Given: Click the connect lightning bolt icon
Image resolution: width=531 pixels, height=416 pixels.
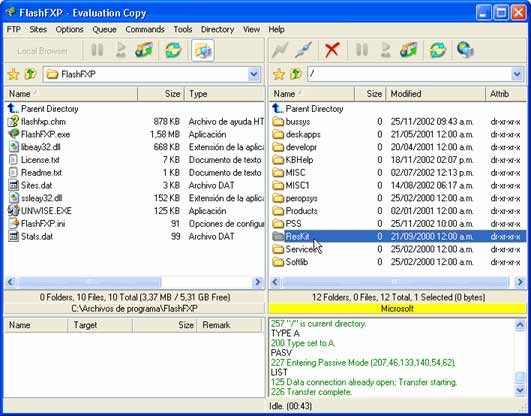Looking at the screenshot, I should 280,50.
